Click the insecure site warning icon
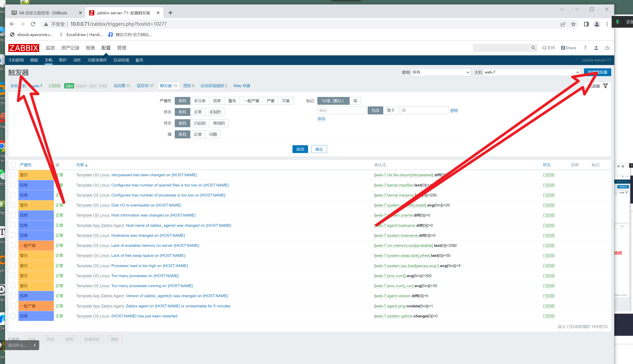 (46, 24)
